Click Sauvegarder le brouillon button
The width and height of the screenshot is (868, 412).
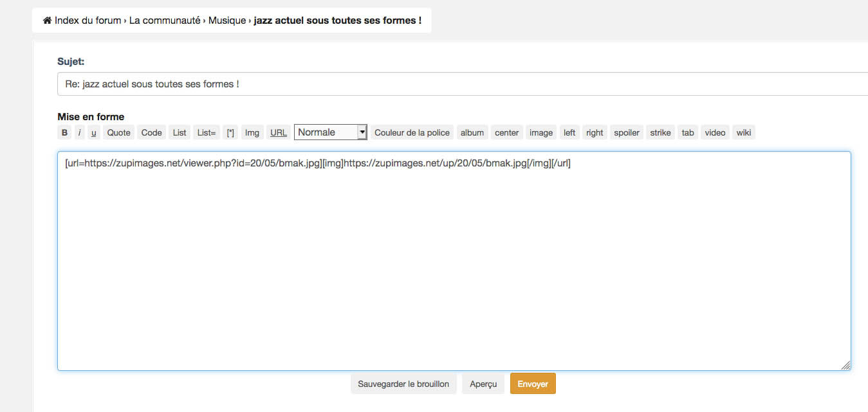coord(403,384)
